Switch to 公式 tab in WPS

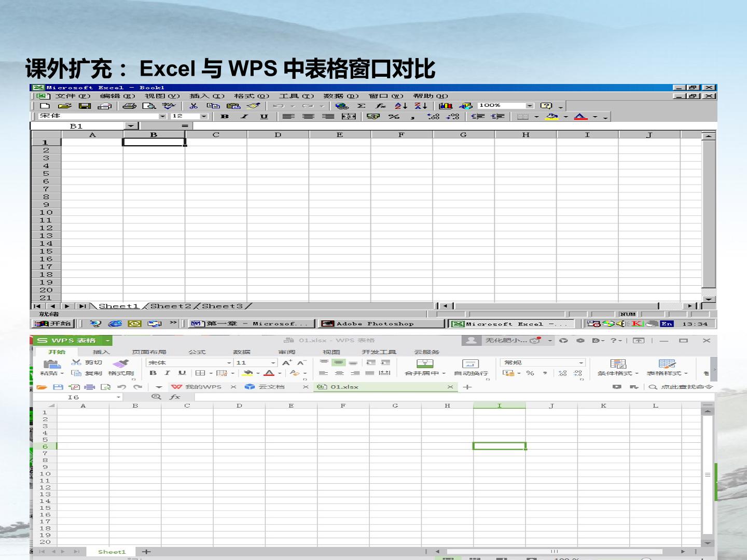click(x=197, y=352)
